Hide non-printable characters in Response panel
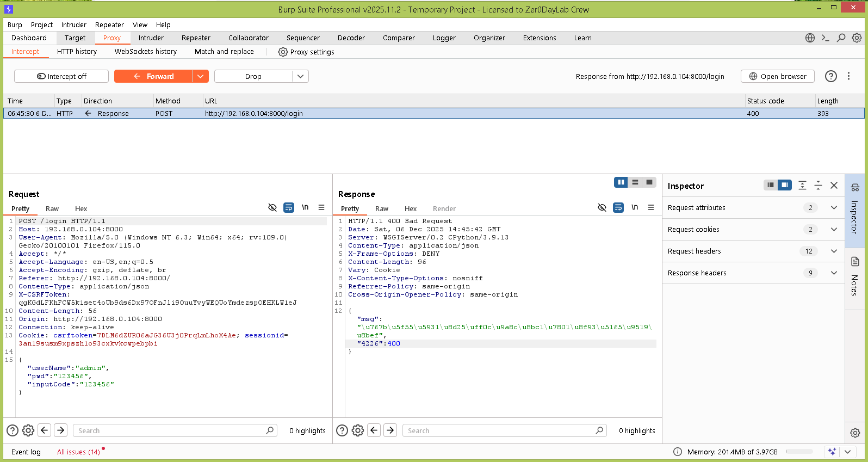868x462 pixels. (x=602, y=207)
